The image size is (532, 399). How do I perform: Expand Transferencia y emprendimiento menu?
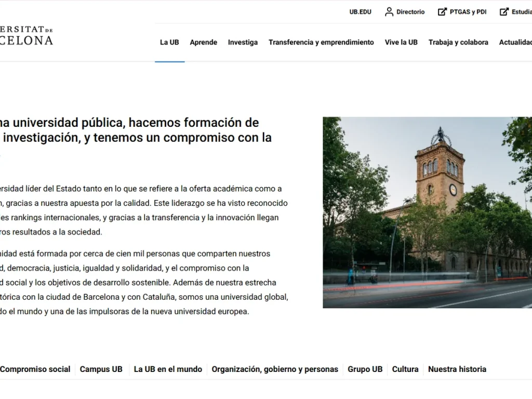(x=321, y=43)
